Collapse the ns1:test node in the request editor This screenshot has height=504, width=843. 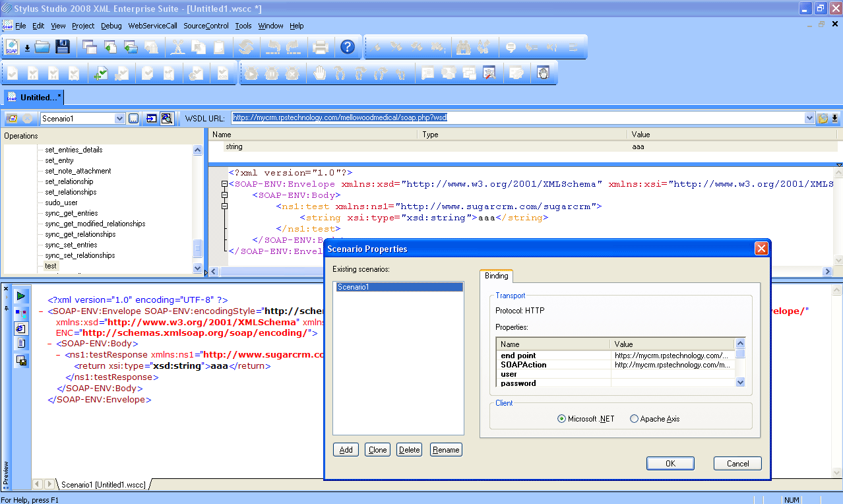pyautogui.click(x=224, y=206)
